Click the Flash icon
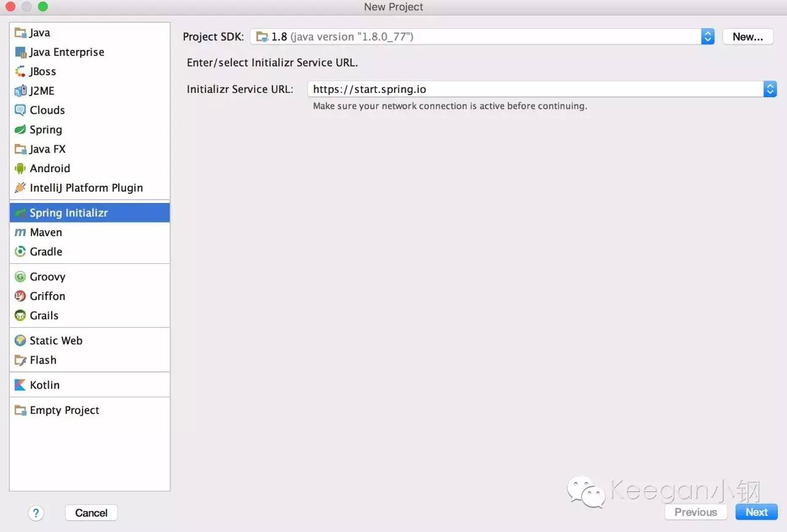Image resolution: width=787 pixels, height=532 pixels. tap(20, 360)
